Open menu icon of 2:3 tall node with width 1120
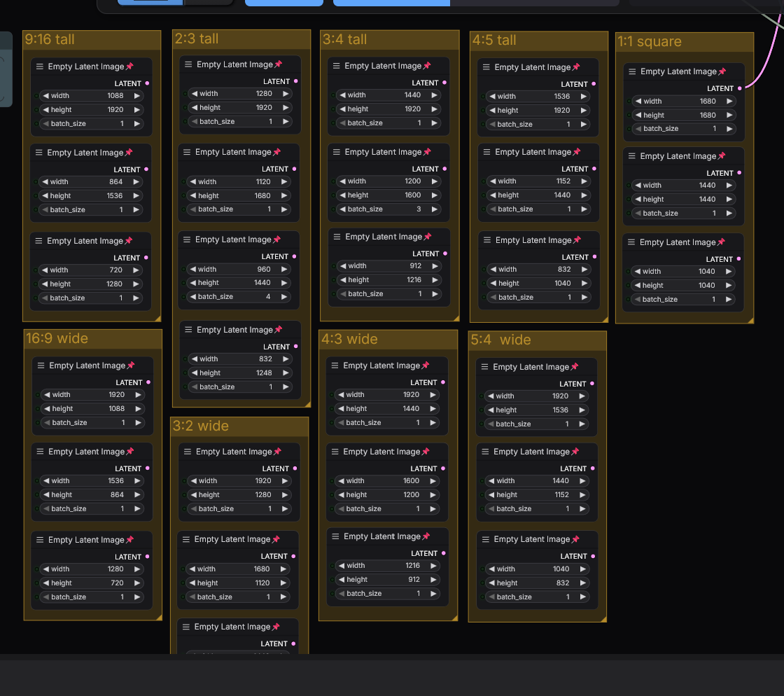This screenshot has width=784, height=696. click(x=187, y=152)
